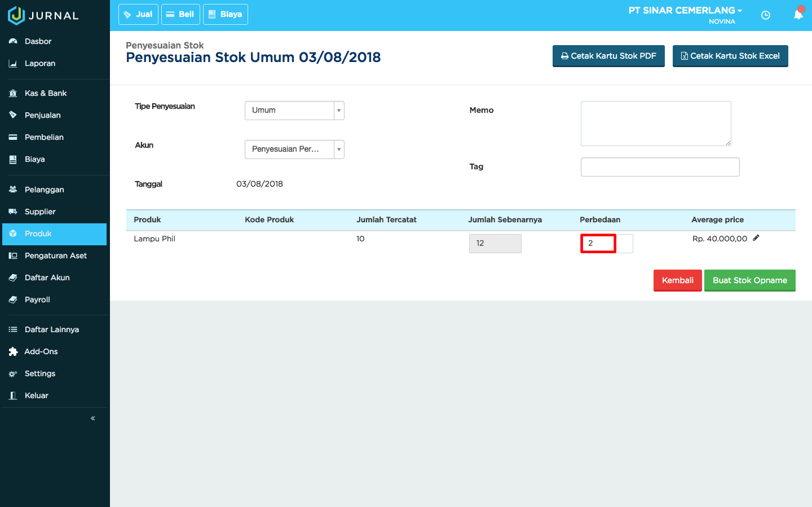Click the notification bell icon

pos(798,14)
